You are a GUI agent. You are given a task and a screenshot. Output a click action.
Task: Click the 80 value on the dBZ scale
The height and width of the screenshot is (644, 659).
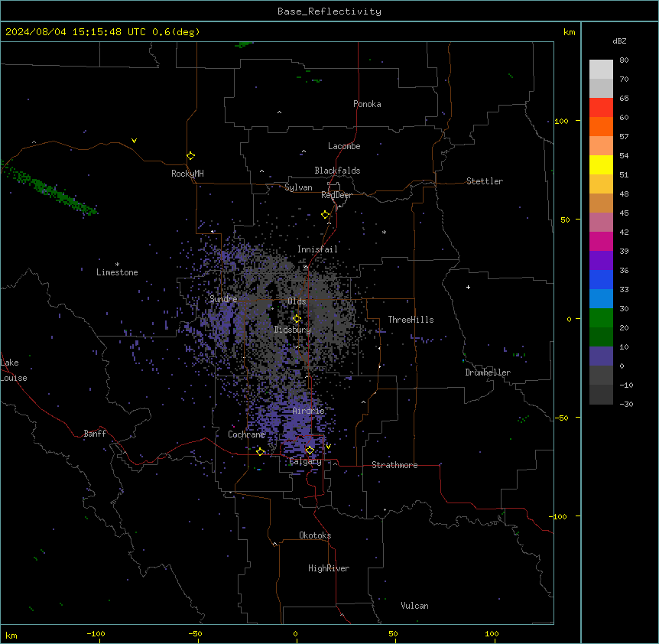[x=624, y=60]
